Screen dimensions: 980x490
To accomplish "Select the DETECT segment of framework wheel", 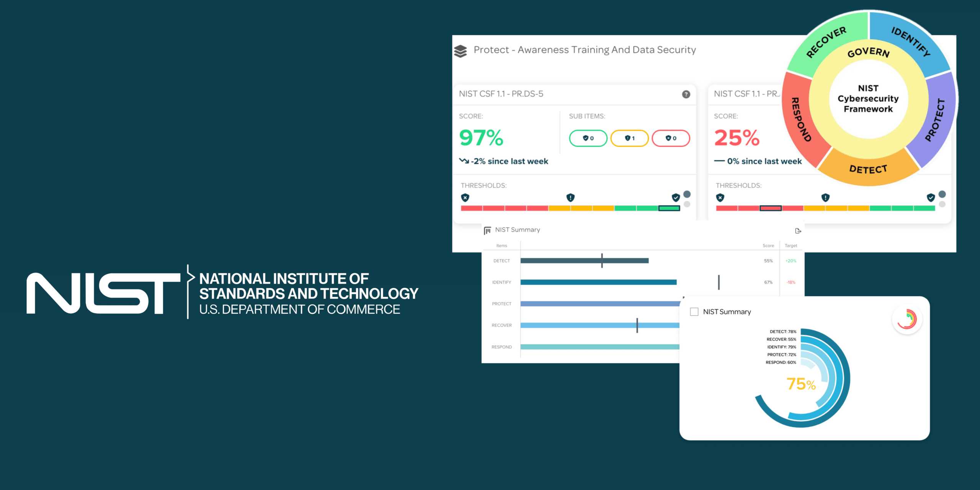I will tap(868, 169).
